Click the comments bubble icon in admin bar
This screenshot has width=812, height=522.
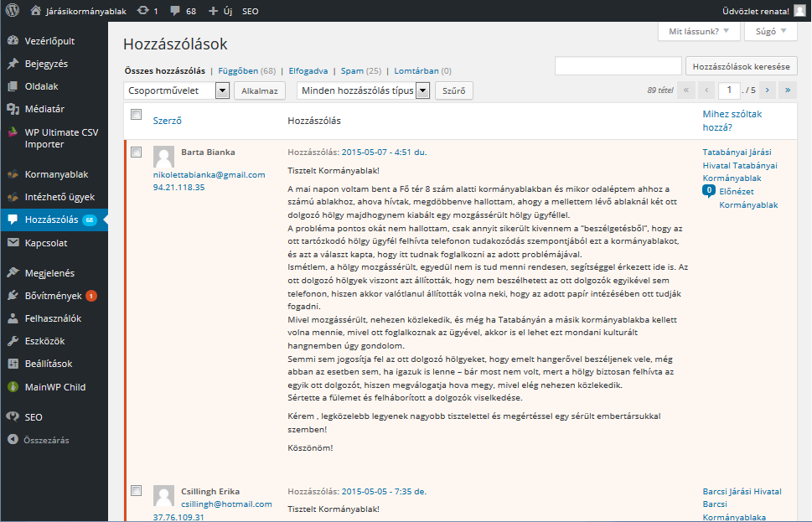click(x=177, y=11)
